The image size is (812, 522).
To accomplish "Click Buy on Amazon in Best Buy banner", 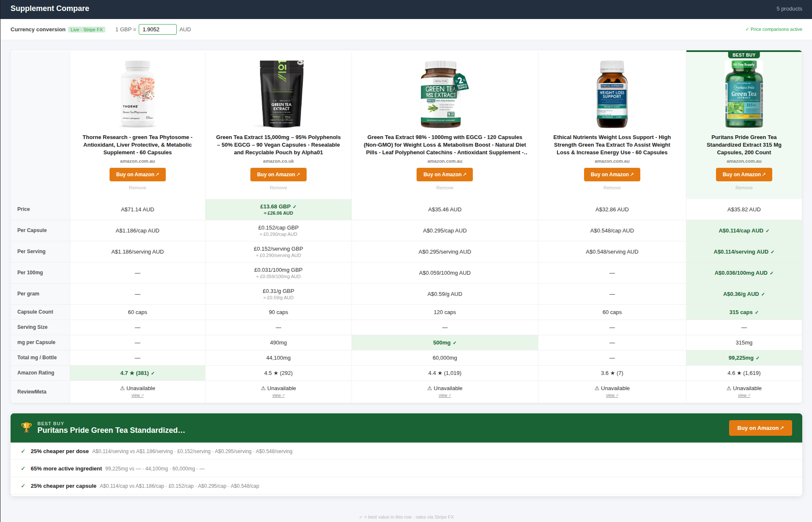I will 760,428.
